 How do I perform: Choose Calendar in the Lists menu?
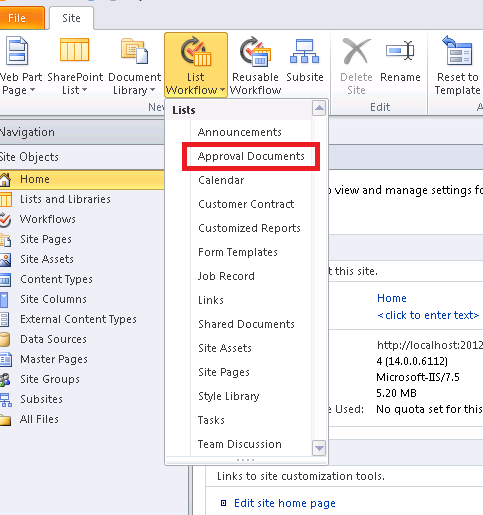click(221, 180)
